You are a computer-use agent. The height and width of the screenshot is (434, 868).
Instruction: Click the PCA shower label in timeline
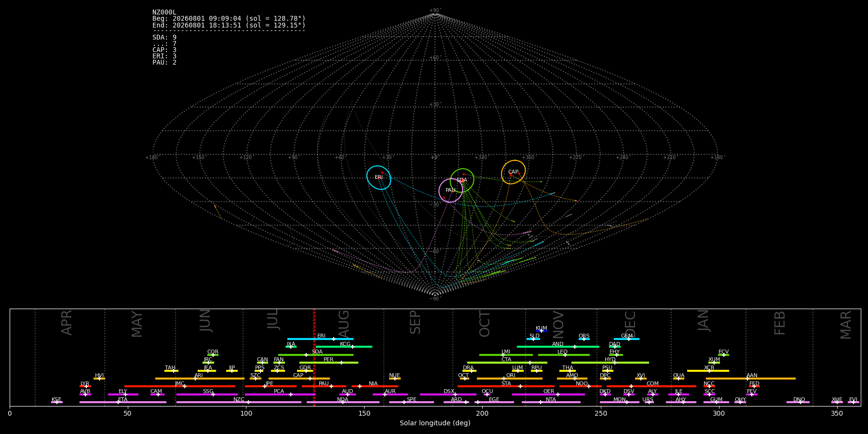(x=279, y=392)
